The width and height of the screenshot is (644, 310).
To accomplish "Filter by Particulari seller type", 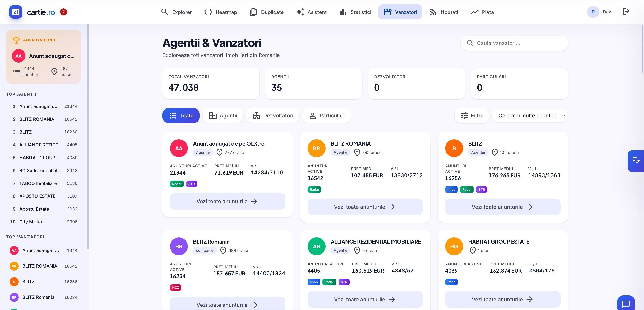I will point(326,116).
